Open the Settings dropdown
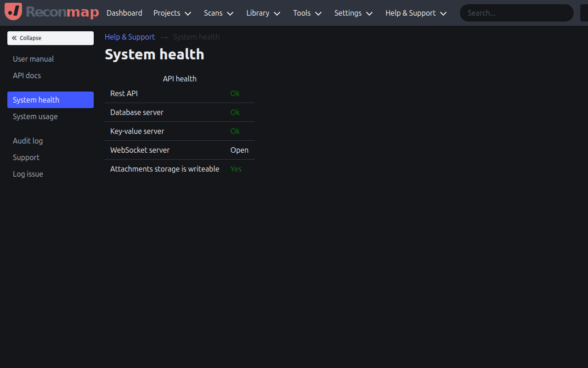 [x=353, y=13]
